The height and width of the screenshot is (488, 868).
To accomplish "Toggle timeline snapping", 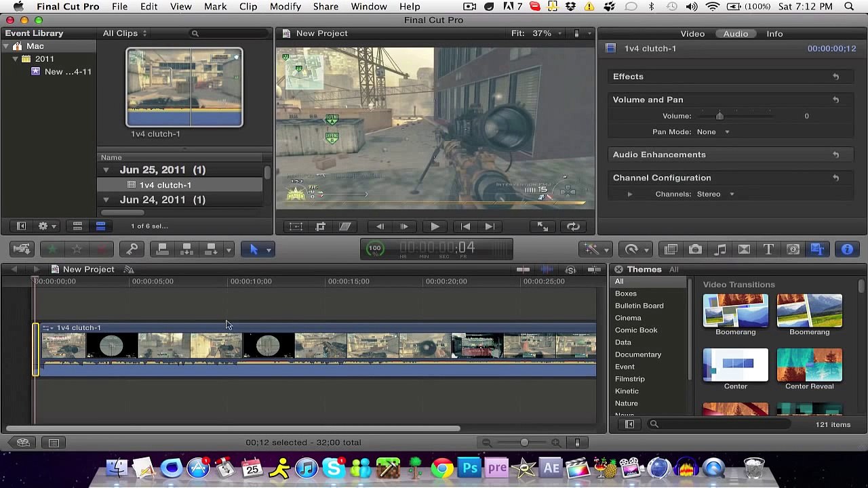I will click(x=595, y=270).
